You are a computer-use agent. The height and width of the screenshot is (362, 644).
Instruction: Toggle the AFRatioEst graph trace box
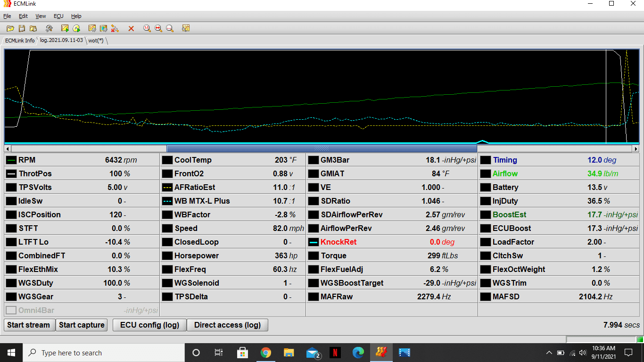coord(167,188)
